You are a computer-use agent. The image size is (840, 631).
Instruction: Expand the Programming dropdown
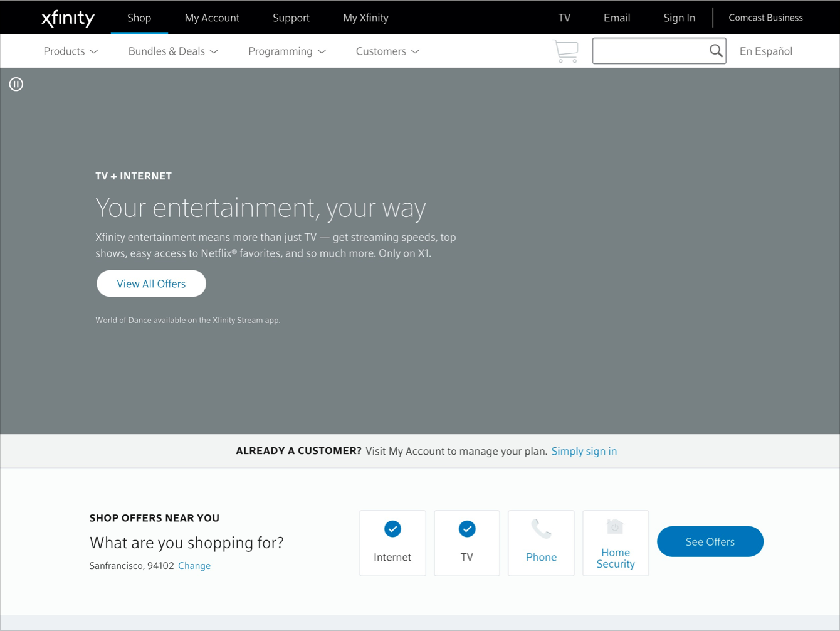[x=287, y=51]
